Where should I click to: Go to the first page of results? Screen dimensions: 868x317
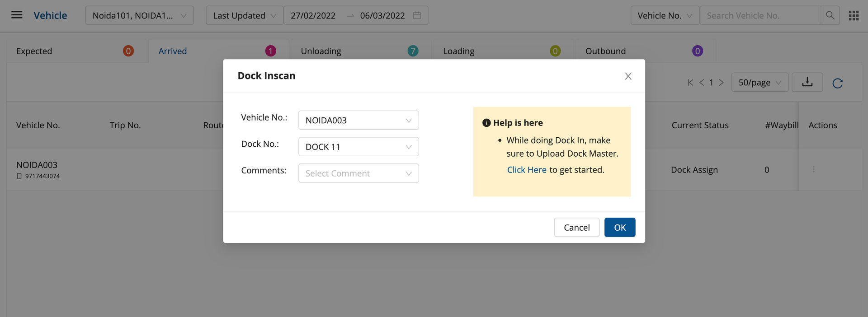[690, 83]
